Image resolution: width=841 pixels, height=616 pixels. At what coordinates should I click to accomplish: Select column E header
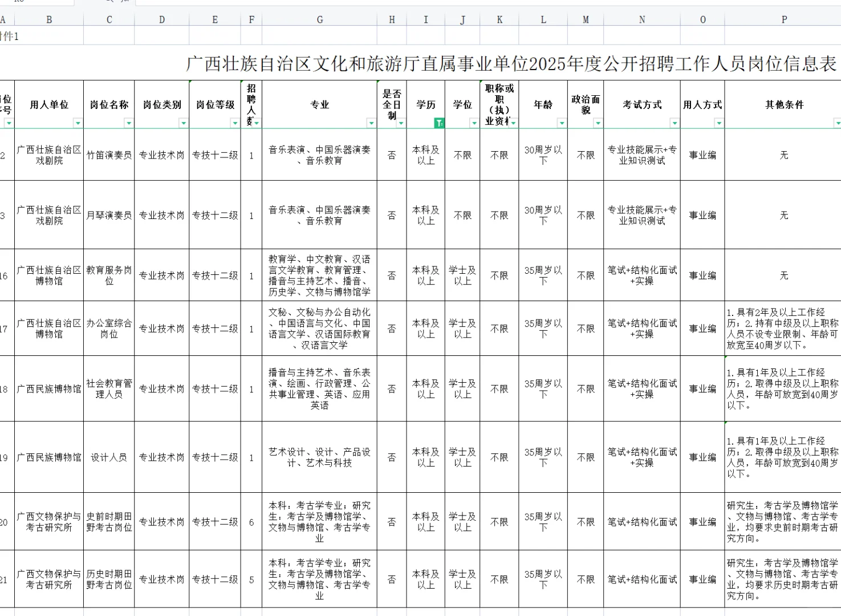tap(215, 19)
